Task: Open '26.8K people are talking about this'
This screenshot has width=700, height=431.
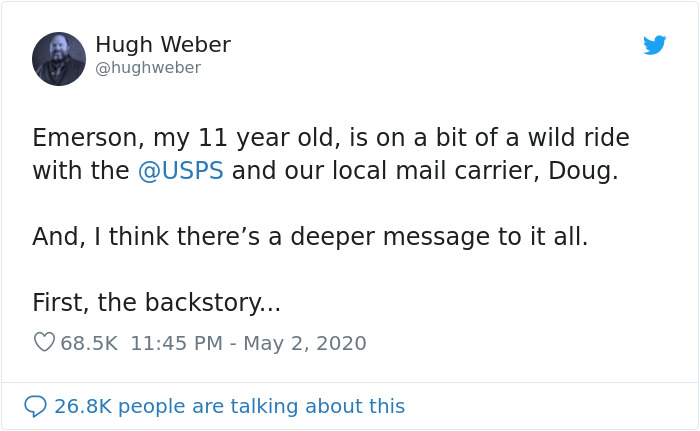Action: point(229,406)
